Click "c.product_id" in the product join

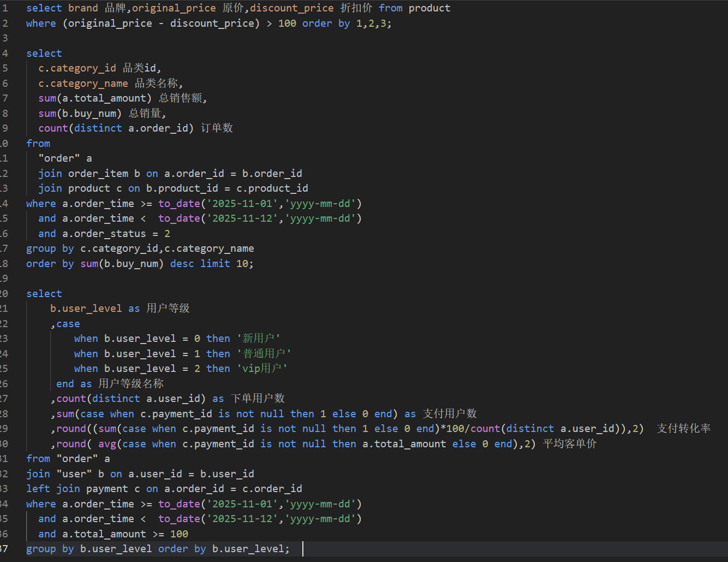coord(272,188)
